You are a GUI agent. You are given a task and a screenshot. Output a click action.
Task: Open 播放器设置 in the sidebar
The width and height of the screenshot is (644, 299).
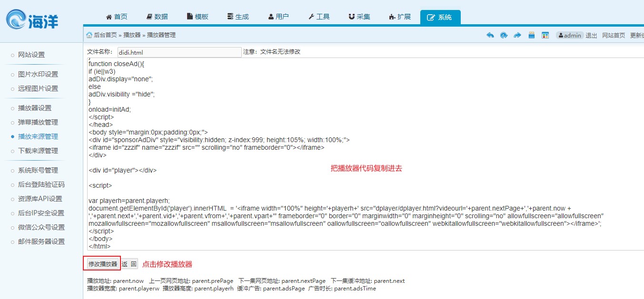coord(34,108)
